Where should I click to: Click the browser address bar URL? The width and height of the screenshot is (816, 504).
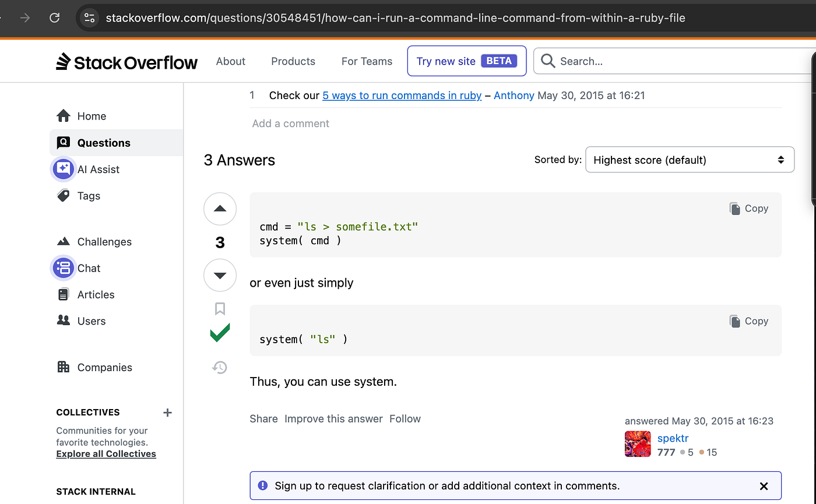click(x=395, y=17)
